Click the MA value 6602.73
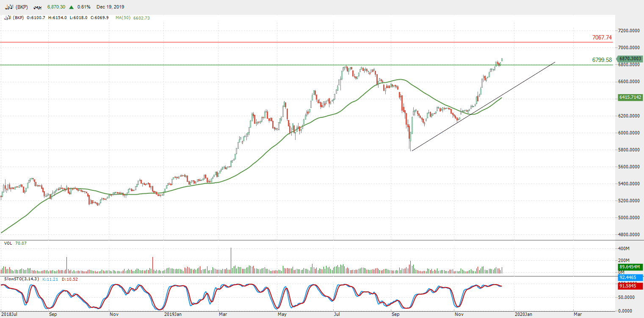The image size is (644, 318). [141, 18]
